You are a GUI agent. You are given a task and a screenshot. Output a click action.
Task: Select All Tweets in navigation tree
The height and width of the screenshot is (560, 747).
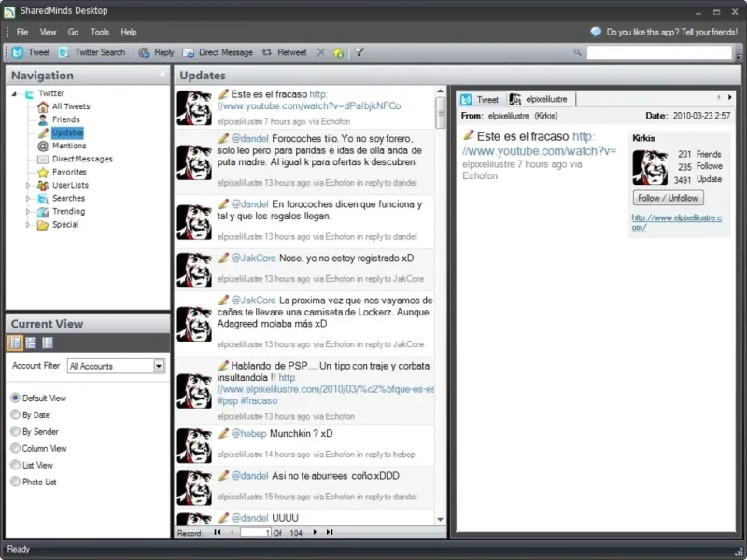pyautogui.click(x=71, y=106)
